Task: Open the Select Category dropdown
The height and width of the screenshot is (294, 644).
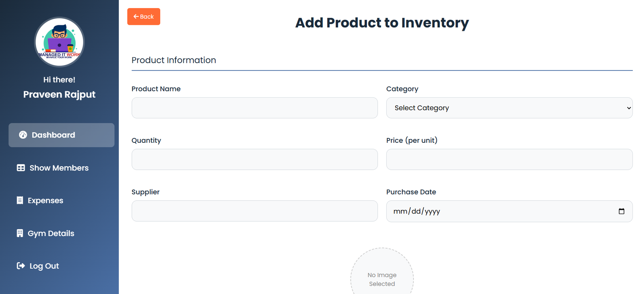Action: pos(509,108)
